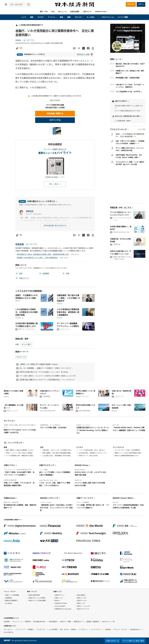The height and width of the screenshot is (644, 149).
Task: Open the #片山さつき keyword tag
Action: [x=21, y=357]
